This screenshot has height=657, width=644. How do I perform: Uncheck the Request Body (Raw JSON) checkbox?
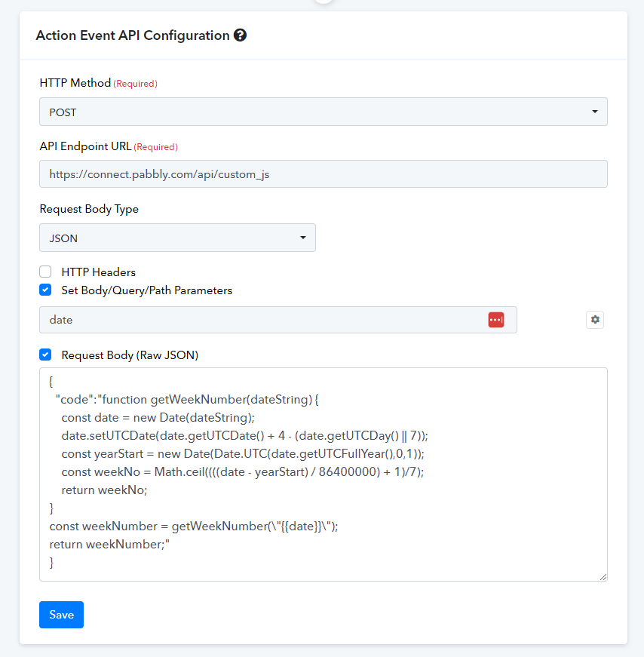pos(45,355)
